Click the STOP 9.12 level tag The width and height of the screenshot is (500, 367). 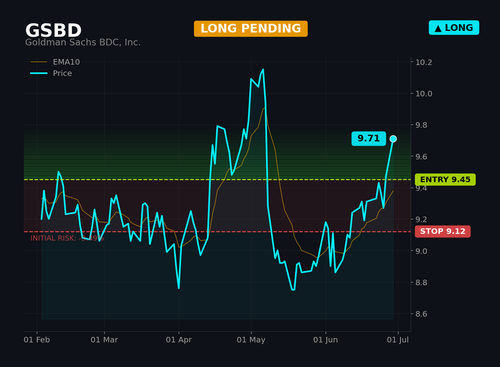pyautogui.click(x=443, y=231)
